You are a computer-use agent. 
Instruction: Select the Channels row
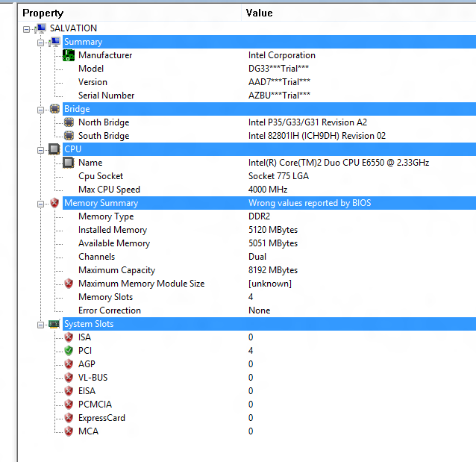tap(269, 257)
